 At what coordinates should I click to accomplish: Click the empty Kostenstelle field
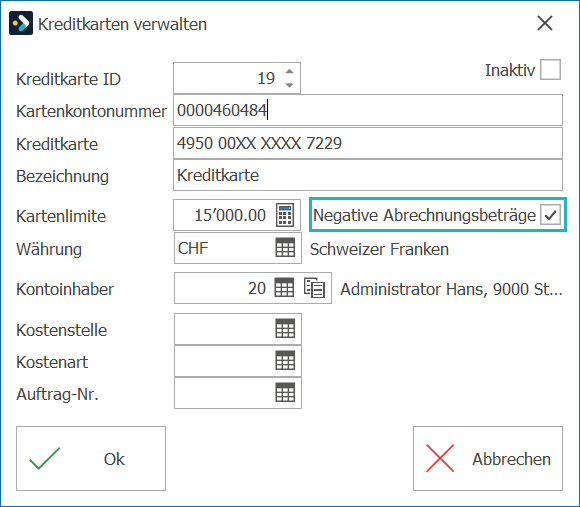click(237, 329)
